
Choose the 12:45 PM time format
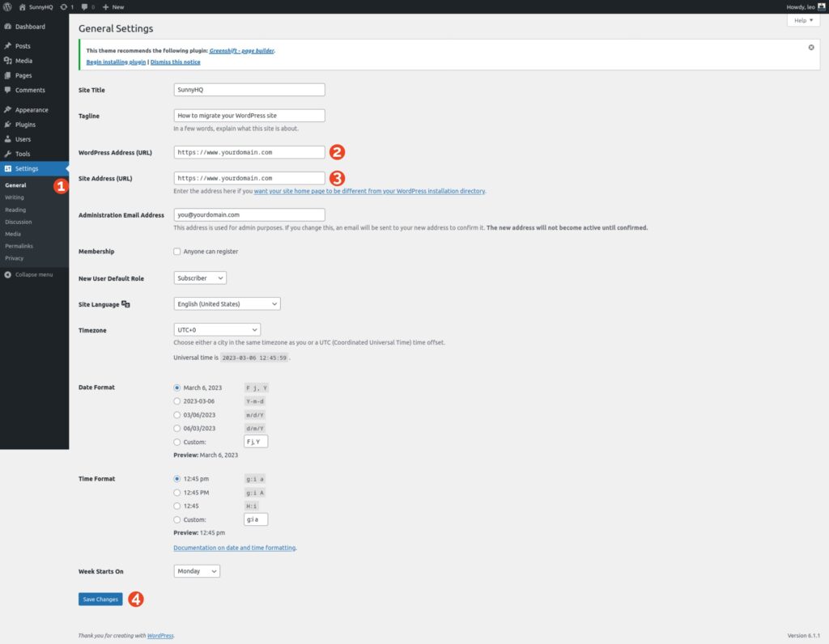click(x=176, y=492)
